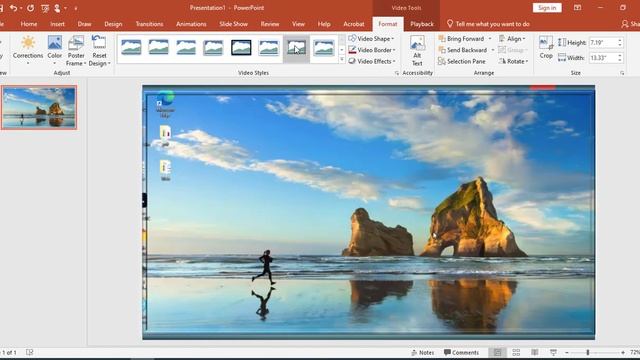Image resolution: width=640 pixels, height=360 pixels.
Task: Open the Poster Frame menu
Action: [x=76, y=51]
